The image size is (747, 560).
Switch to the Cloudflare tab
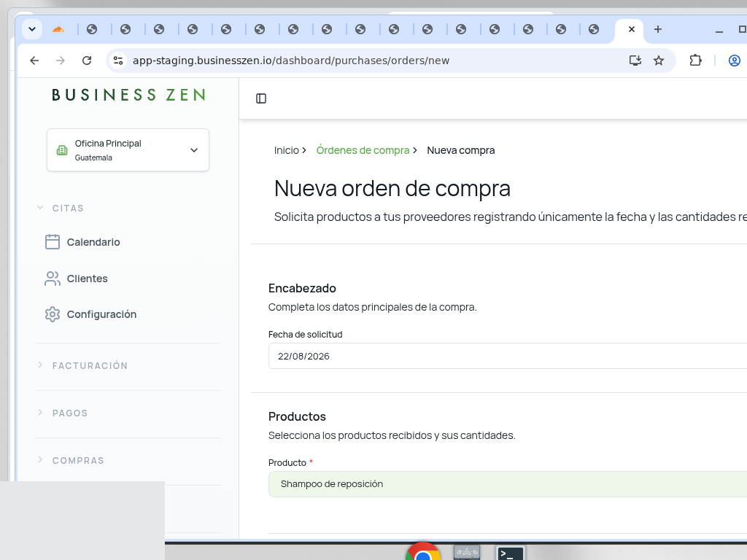coord(58,29)
